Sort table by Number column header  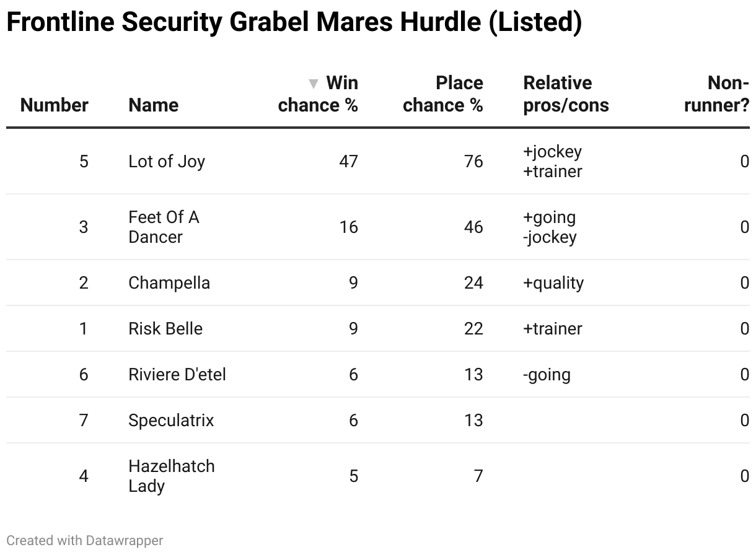coord(55,105)
